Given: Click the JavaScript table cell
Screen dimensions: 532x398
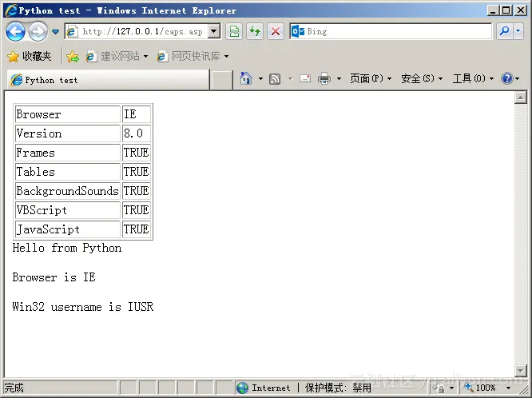Looking at the screenshot, I should click(x=68, y=229).
